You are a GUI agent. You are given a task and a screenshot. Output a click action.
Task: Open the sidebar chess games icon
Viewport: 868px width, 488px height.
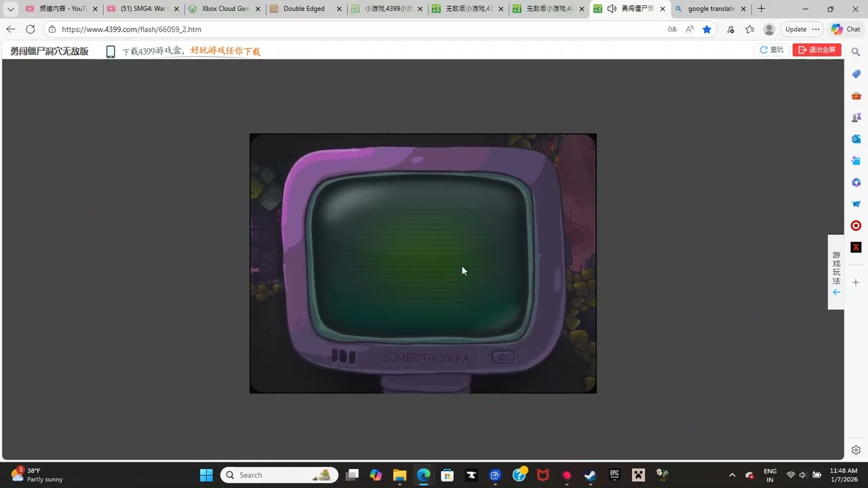[856, 117]
